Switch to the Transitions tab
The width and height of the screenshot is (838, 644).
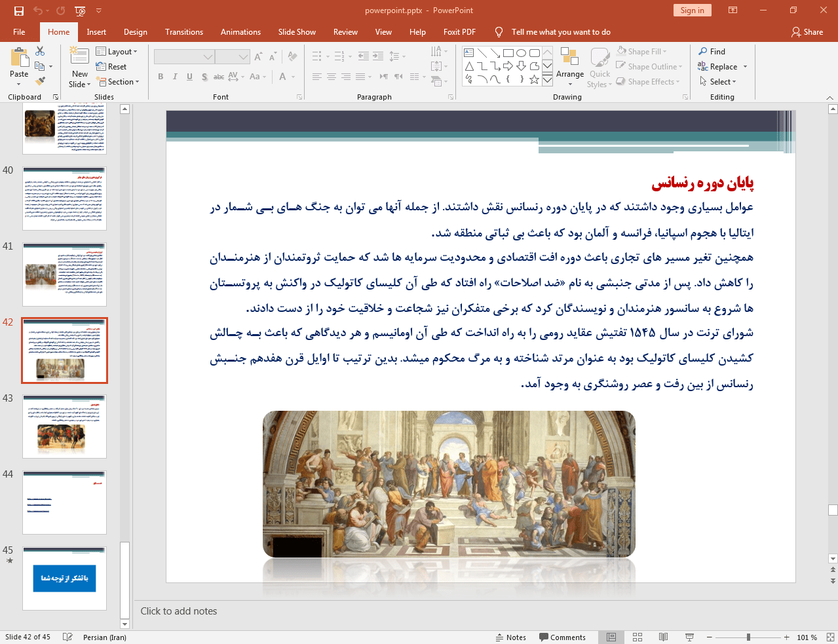tap(184, 31)
